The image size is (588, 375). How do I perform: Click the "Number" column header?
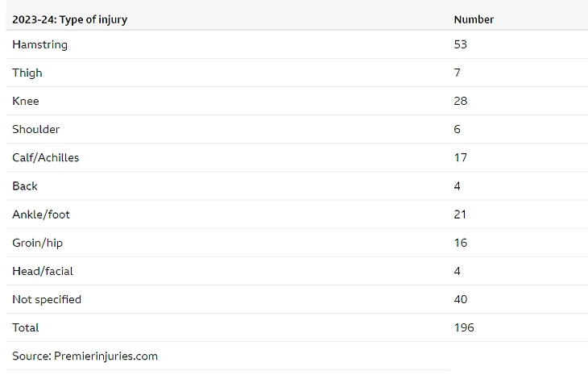click(474, 19)
